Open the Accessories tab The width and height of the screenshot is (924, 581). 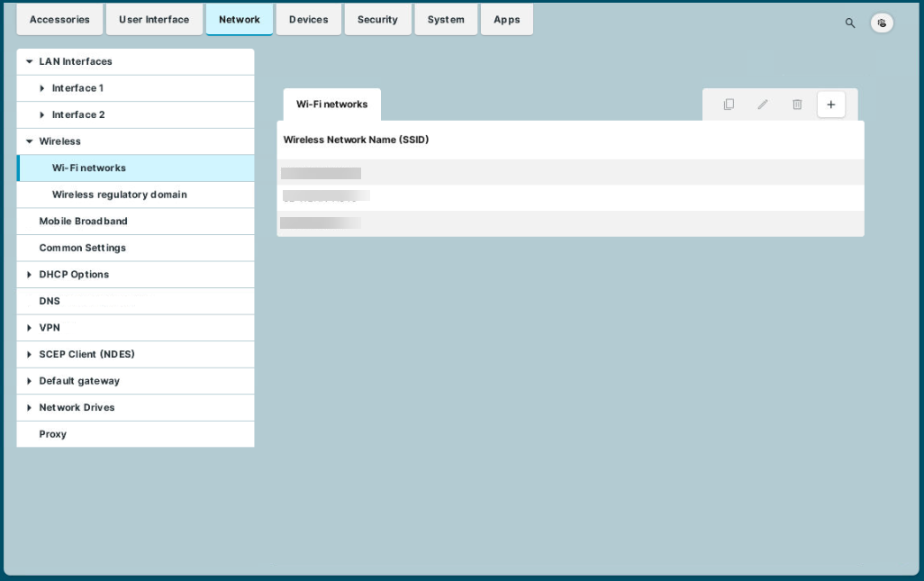tap(59, 20)
